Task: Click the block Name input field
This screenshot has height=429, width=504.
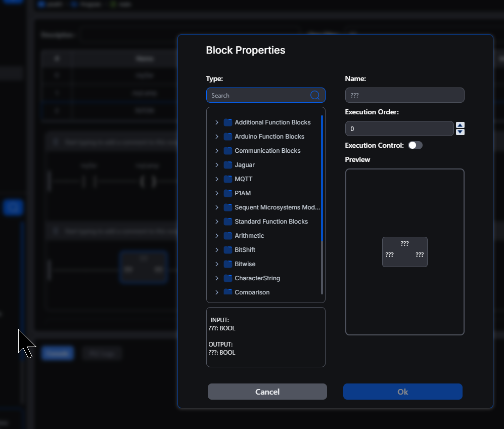Action: (x=404, y=95)
